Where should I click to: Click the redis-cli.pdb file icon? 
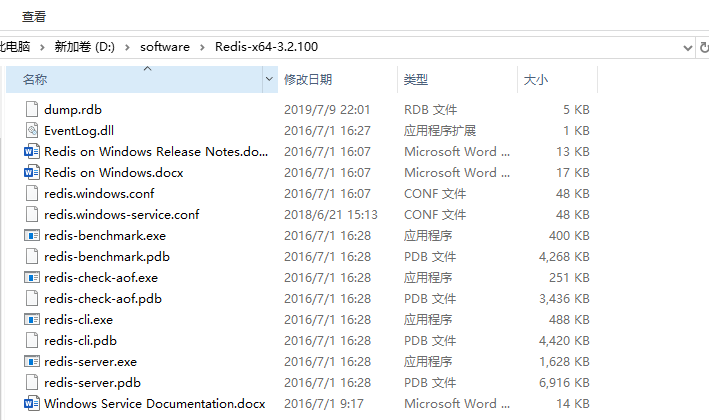click(x=32, y=341)
